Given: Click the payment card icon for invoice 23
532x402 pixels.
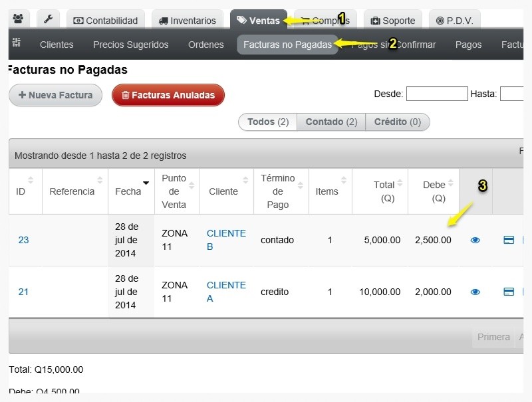Looking at the screenshot, I should point(509,240).
